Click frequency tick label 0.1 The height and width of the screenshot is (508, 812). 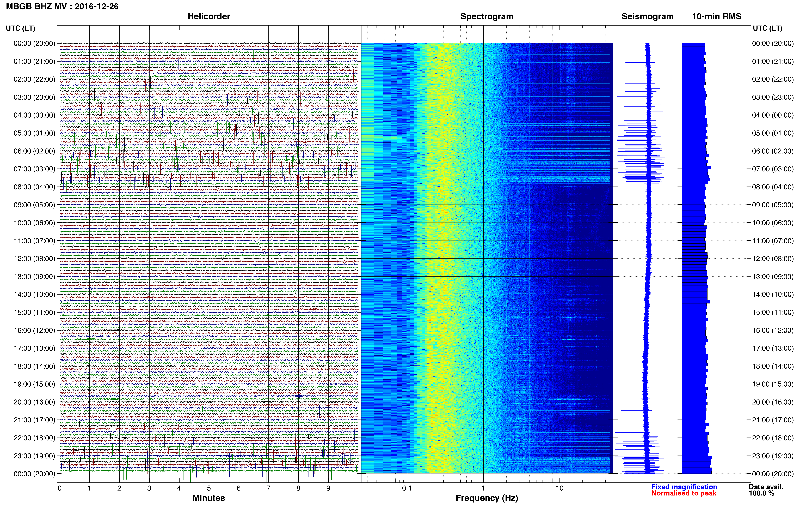407,488
